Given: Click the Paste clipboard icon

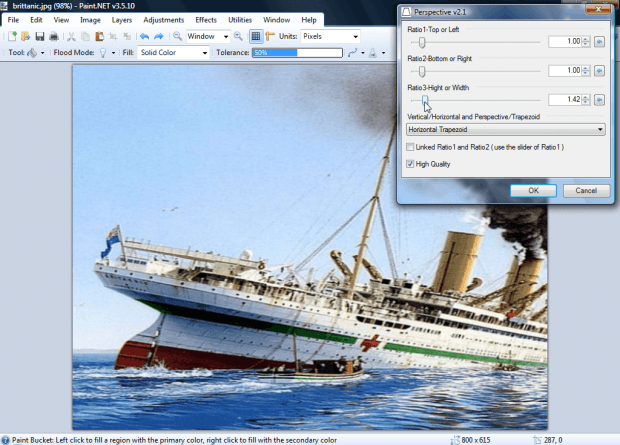Looking at the screenshot, I should click(99, 36).
